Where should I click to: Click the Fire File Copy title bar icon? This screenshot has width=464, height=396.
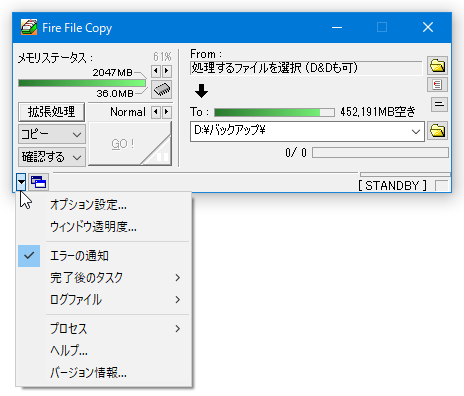click(x=29, y=27)
